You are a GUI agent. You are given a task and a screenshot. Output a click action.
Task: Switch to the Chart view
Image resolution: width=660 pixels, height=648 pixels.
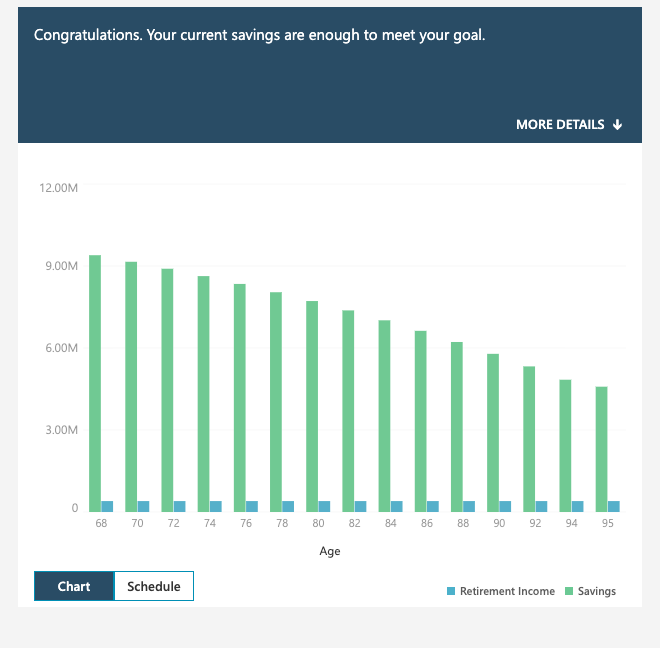click(74, 586)
